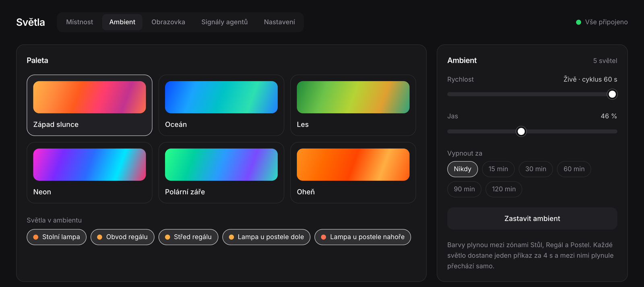Set auto-off to Nikdy
644x287 pixels.
coord(462,169)
